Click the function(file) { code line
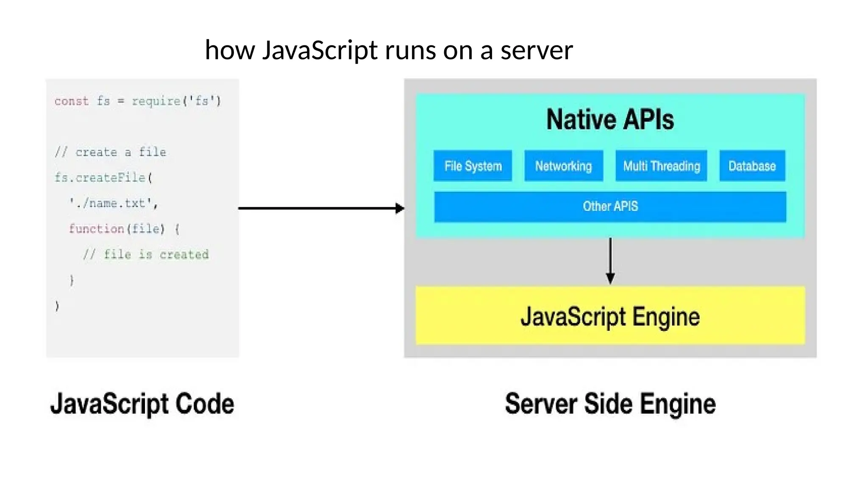 tap(124, 229)
